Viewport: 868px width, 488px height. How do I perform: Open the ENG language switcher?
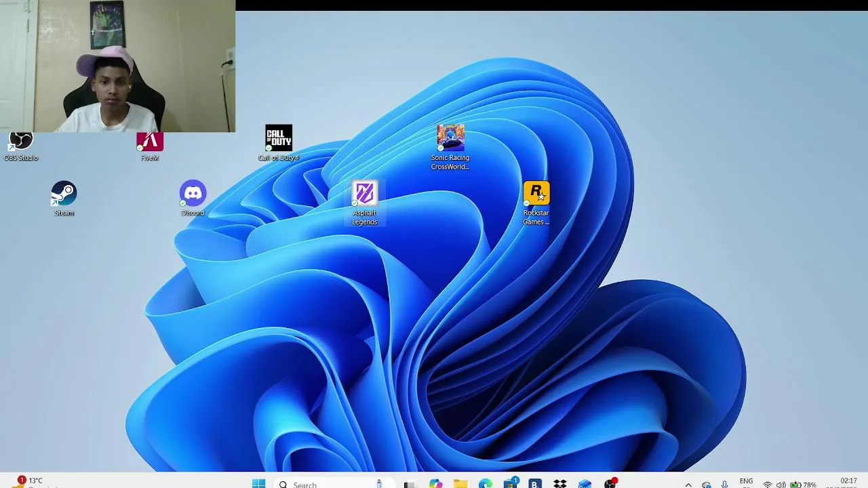click(x=746, y=483)
